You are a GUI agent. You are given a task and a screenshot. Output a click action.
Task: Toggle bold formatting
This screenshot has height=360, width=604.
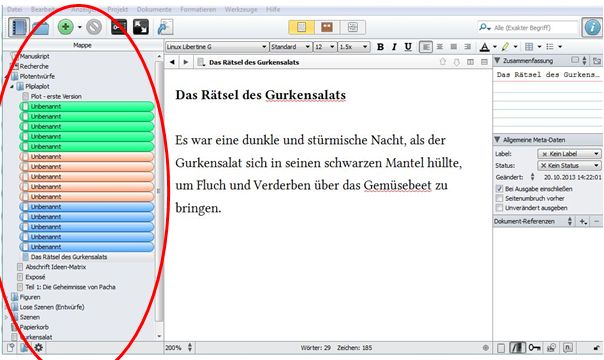(x=380, y=47)
